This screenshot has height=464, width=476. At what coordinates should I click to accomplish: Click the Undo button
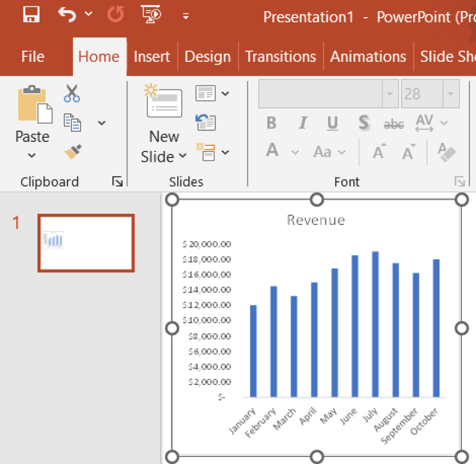(x=66, y=14)
